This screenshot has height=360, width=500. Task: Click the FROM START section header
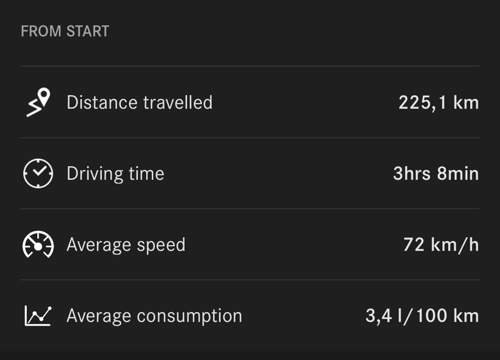pos(65,31)
